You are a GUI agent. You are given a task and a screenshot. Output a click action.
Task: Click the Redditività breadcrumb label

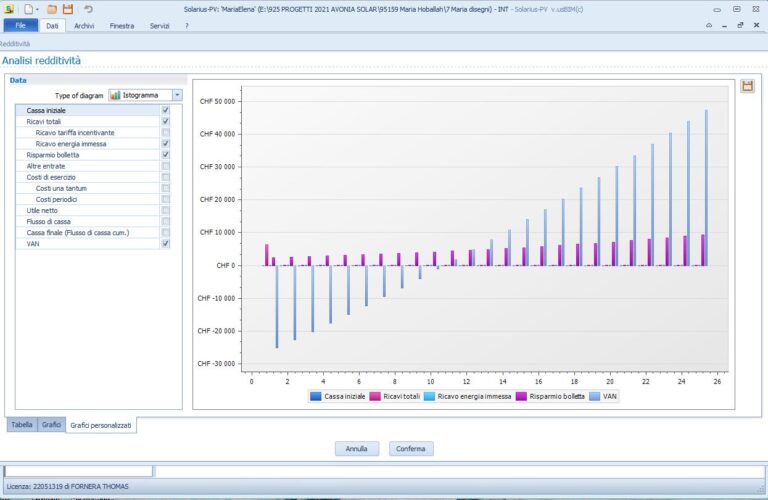(15, 44)
